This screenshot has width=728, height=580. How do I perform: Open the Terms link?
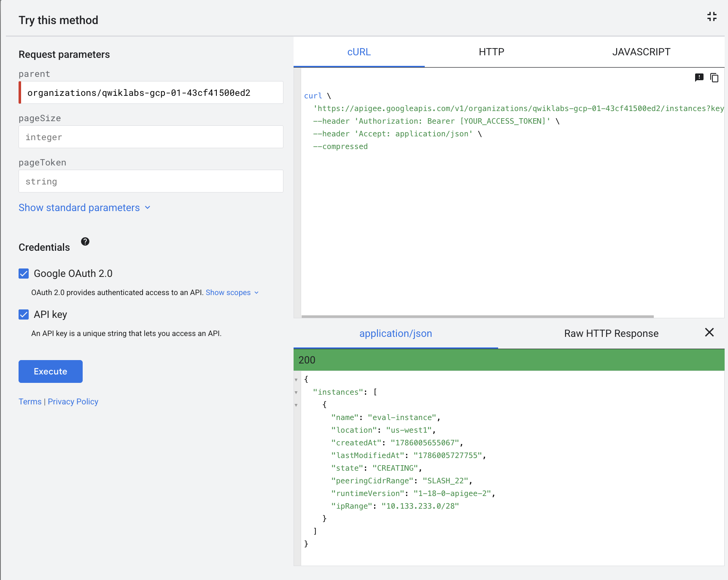click(30, 401)
